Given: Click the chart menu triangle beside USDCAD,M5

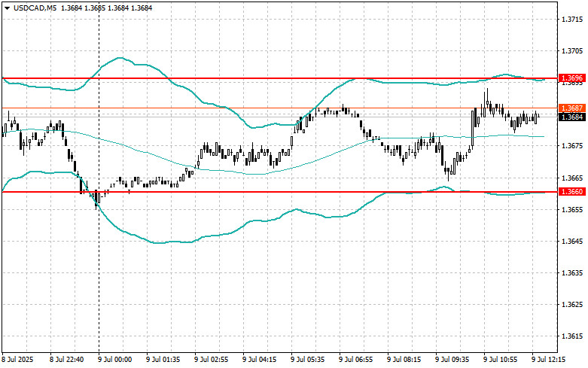Looking at the screenshot, I should pyautogui.click(x=7, y=8).
